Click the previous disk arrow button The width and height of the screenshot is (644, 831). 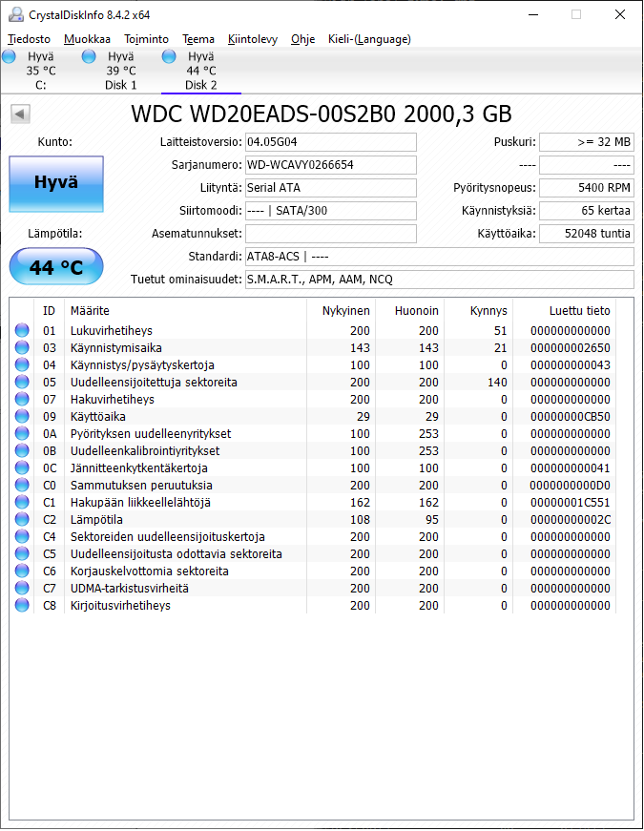pos(20,114)
